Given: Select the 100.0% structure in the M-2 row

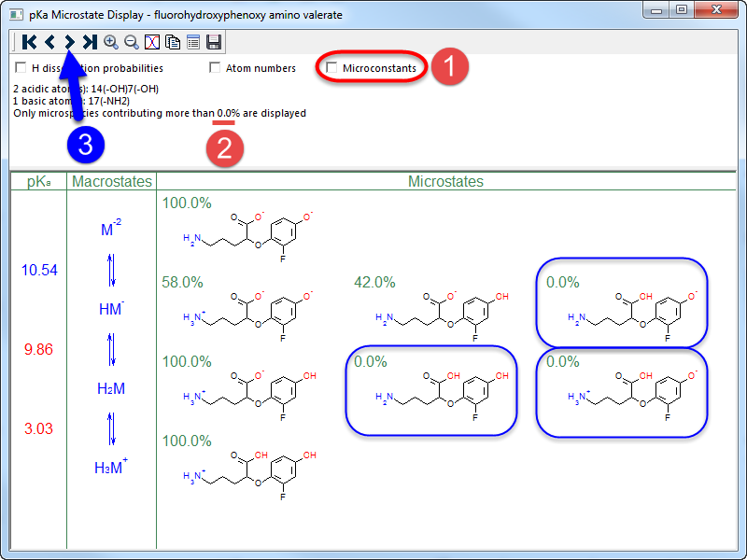Looking at the screenshot, I should click(248, 237).
